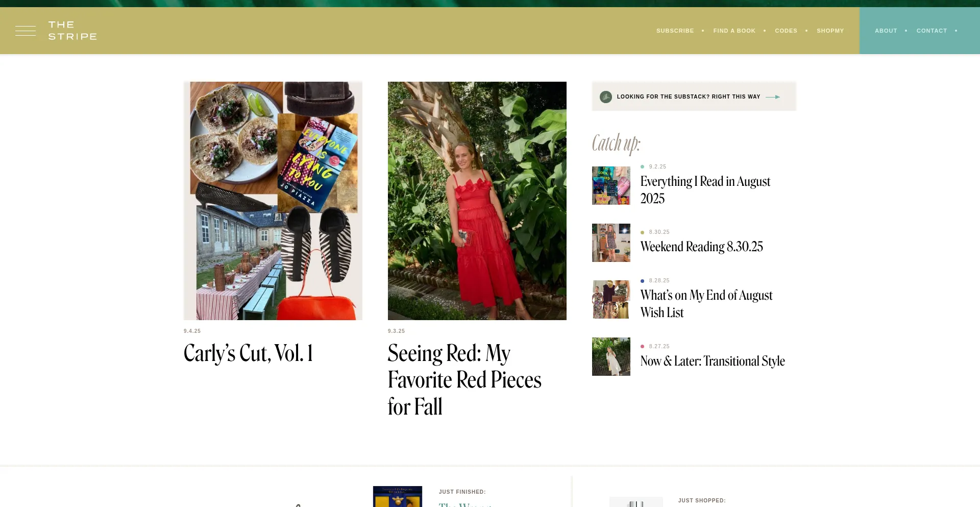The height and width of the screenshot is (507, 980).
Task: Click the August 2025 books thumbnail
Action: [611, 185]
